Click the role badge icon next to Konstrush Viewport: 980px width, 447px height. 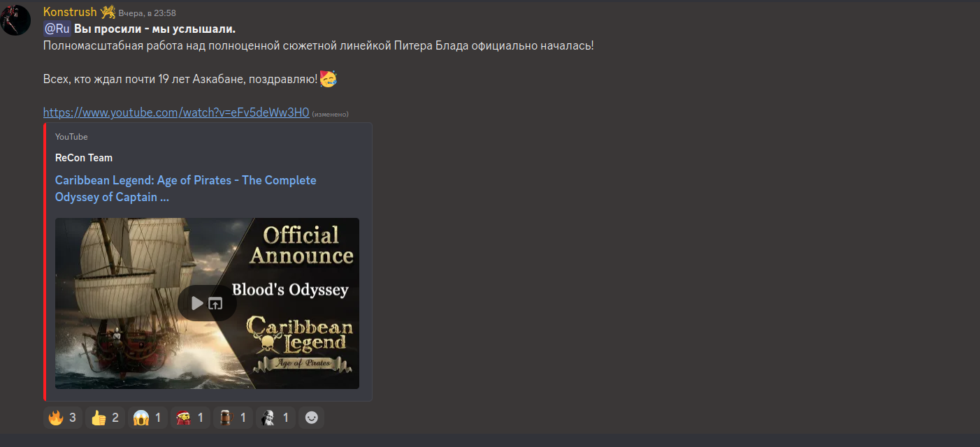click(x=108, y=12)
